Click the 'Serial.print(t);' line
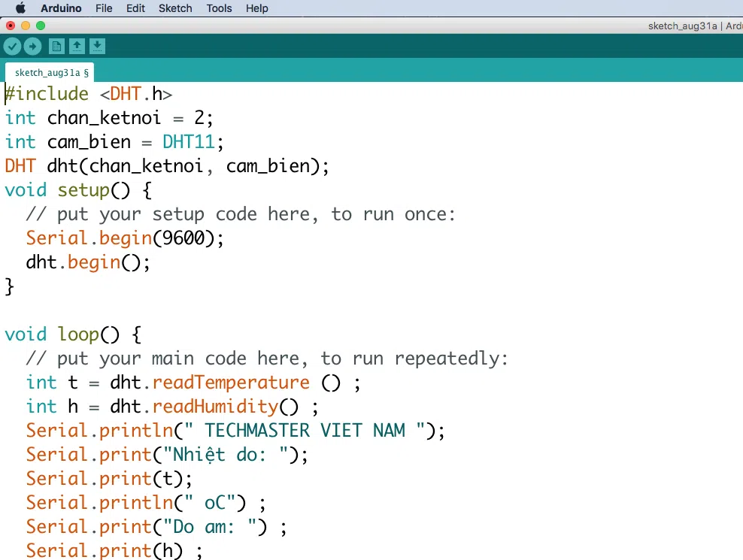743x560 pixels. [109, 479]
